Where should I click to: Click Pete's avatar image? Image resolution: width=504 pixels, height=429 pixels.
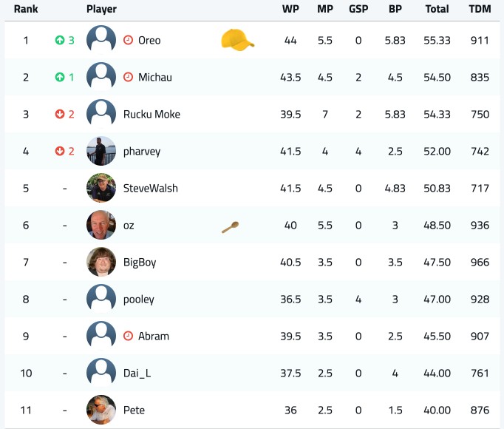(x=101, y=410)
